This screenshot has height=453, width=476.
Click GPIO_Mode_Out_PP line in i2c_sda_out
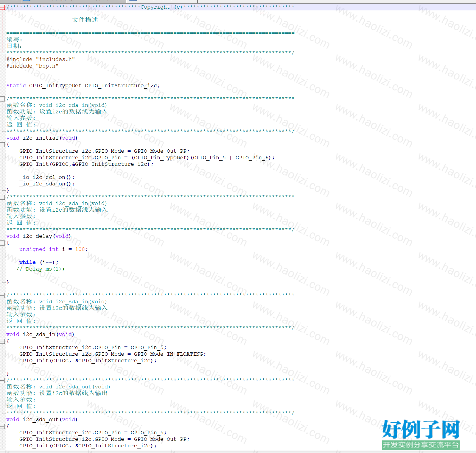pyautogui.click(x=104, y=439)
